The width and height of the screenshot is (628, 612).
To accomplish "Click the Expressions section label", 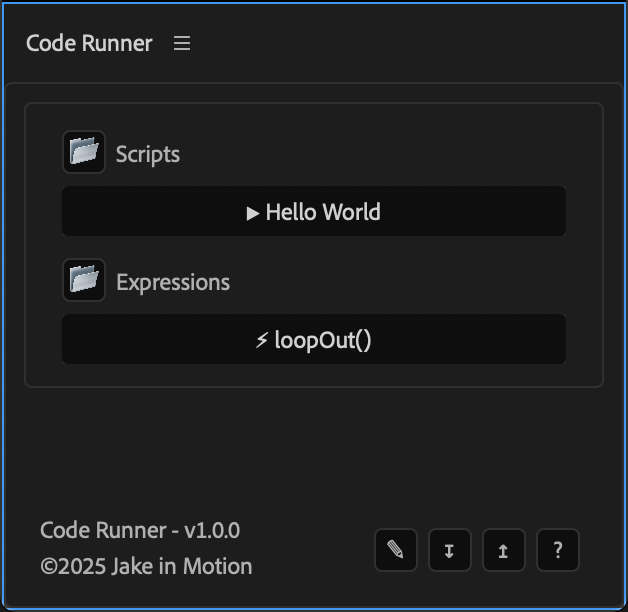I will point(173,282).
